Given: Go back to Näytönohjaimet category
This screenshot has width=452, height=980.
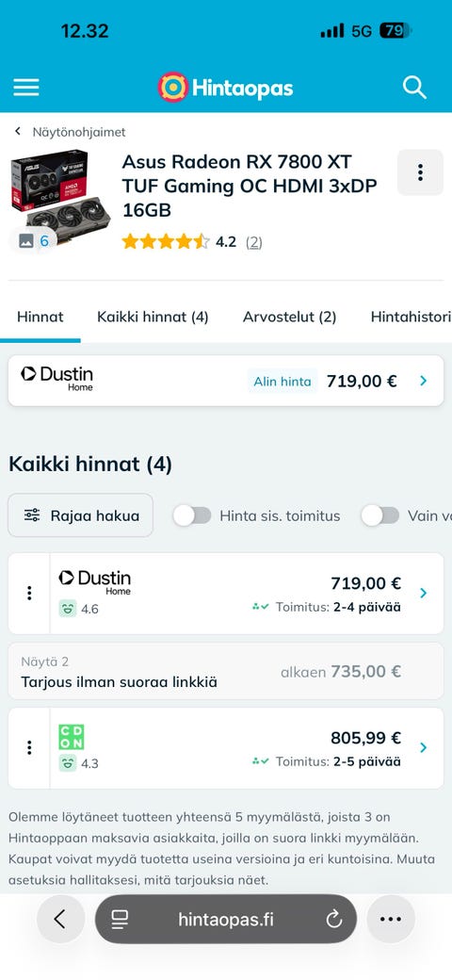Looking at the screenshot, I should point(79,132).
